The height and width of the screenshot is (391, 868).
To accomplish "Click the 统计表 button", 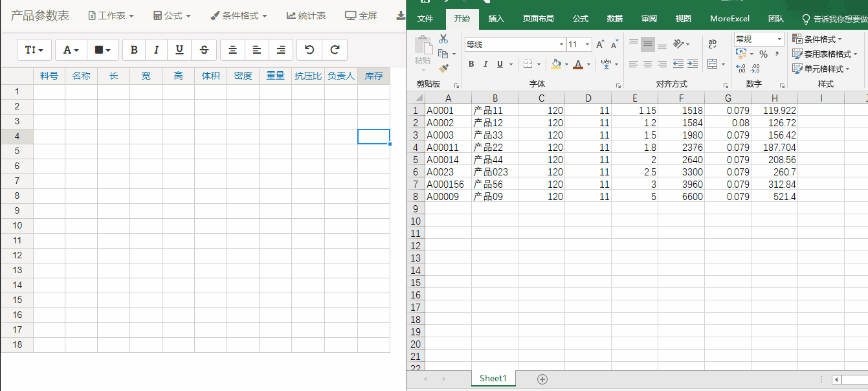I will (306, 16).
